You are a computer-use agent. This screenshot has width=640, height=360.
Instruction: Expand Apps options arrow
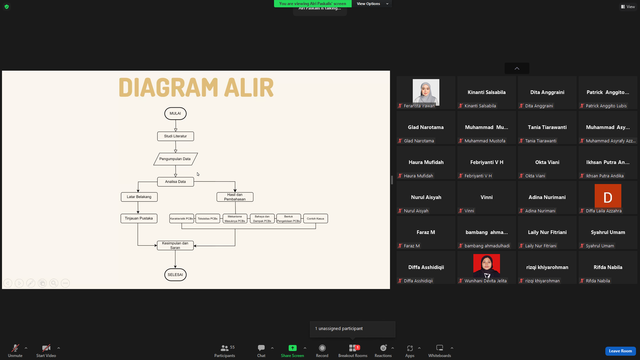pos(419,348)
